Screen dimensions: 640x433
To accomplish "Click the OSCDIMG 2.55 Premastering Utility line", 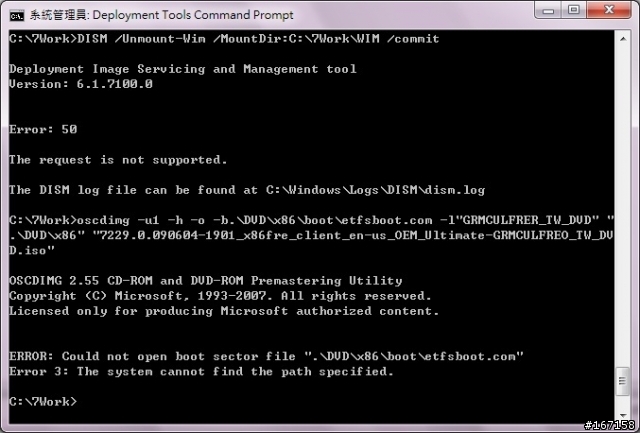I will click(x=206, y=281).
